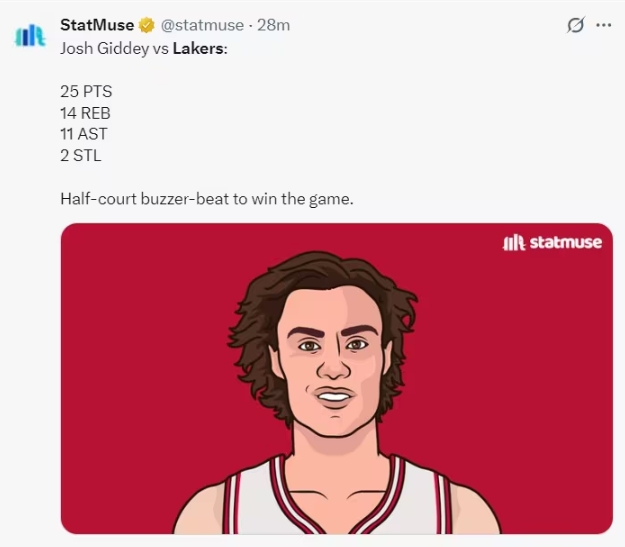This screenshot has height=547, width=625.
Task: Click the 2 STL stat line
Action: tap(80, 155)
